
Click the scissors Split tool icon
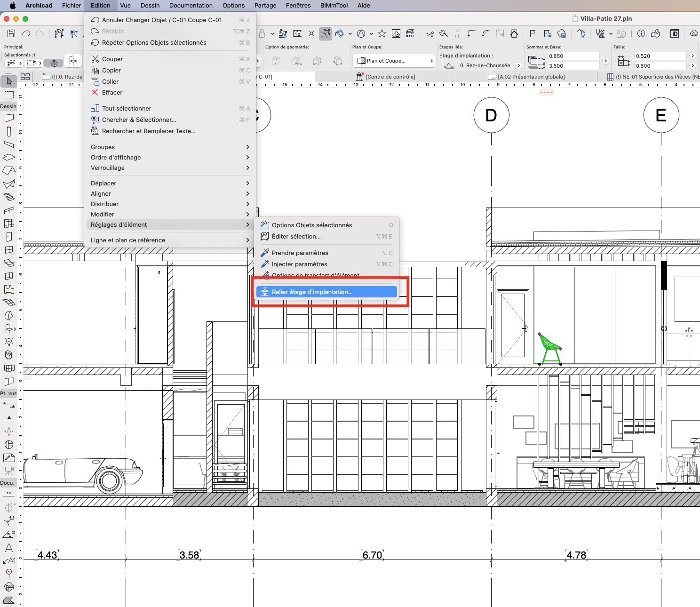(429, 33)
